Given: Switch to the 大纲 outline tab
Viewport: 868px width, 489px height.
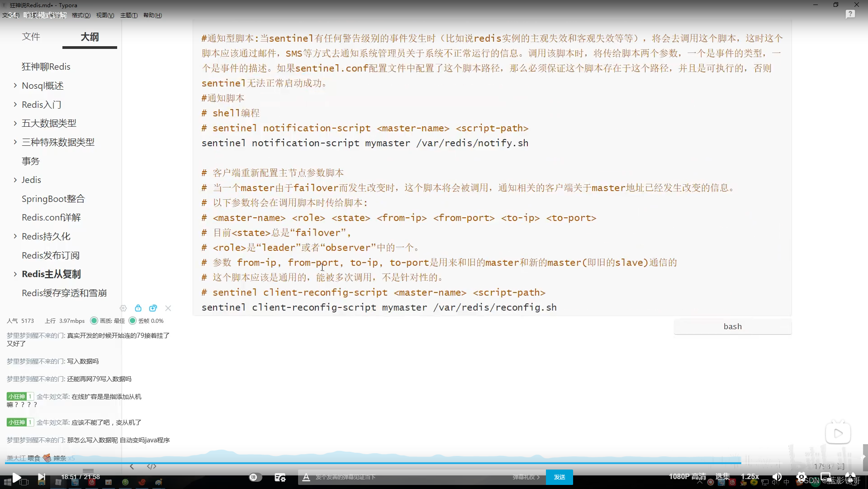Looking at the screenshot, I should click(x=90, y=37).
